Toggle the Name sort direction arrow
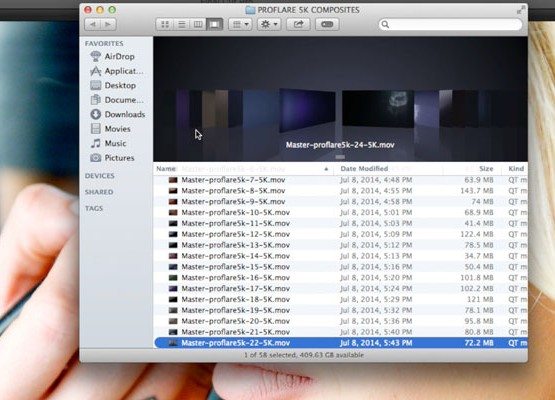Screen dimensions: 555x400 tap(326, 169)
